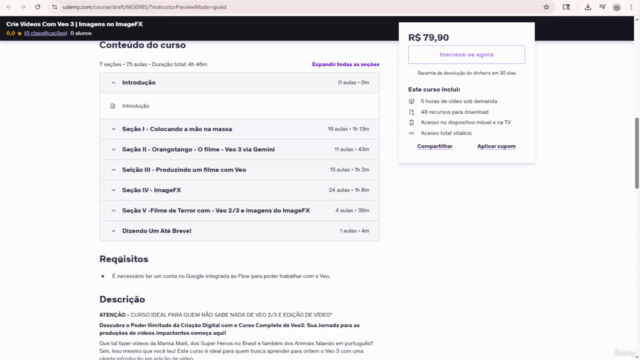The height and width of the screenshot is (360, 640).
Task: Click Garantia de devolução do dinheiro text
Action: pos(467,73)
